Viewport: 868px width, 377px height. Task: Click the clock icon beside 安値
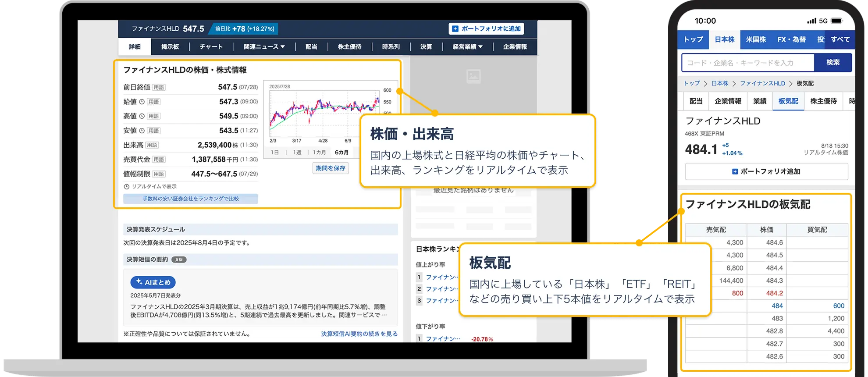[x=142, y=131]
